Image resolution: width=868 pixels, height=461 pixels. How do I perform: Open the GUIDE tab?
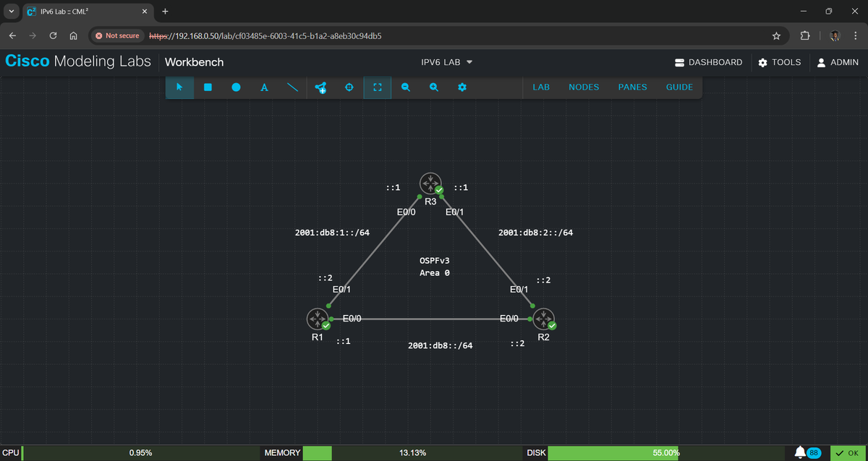tap(679, 87)
